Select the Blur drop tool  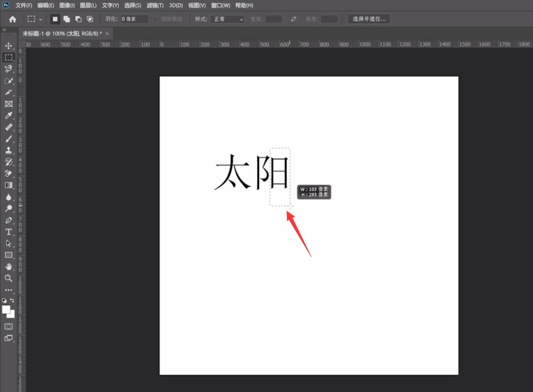click(8, 197)
